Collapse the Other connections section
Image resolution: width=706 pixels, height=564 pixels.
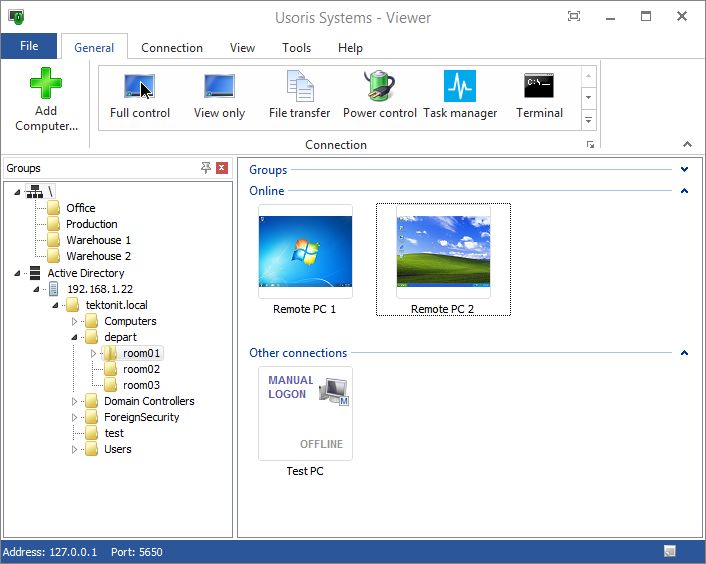pyautogui.click(x=684, y=352)
